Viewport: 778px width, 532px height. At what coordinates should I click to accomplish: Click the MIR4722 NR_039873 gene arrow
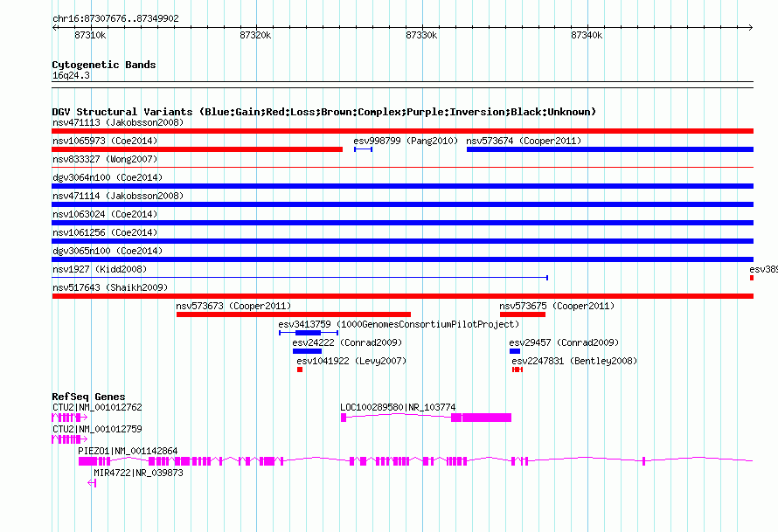click(92, 483)
